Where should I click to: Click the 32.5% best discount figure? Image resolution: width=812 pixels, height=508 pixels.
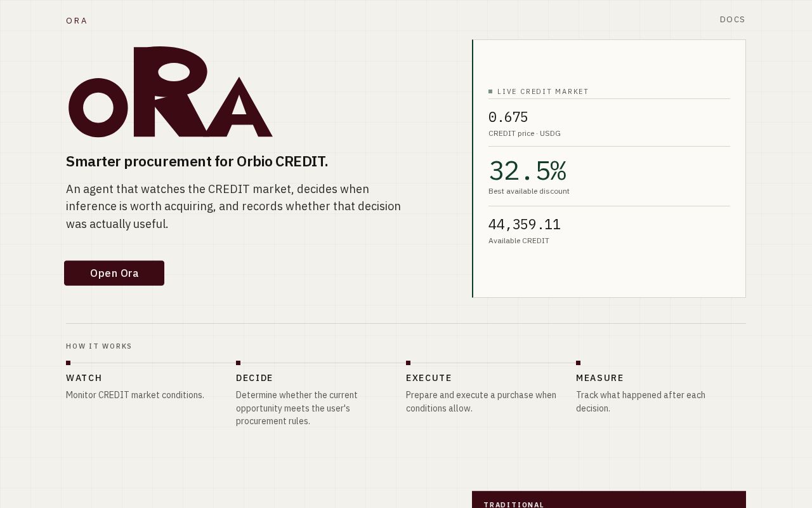(527, 171)
